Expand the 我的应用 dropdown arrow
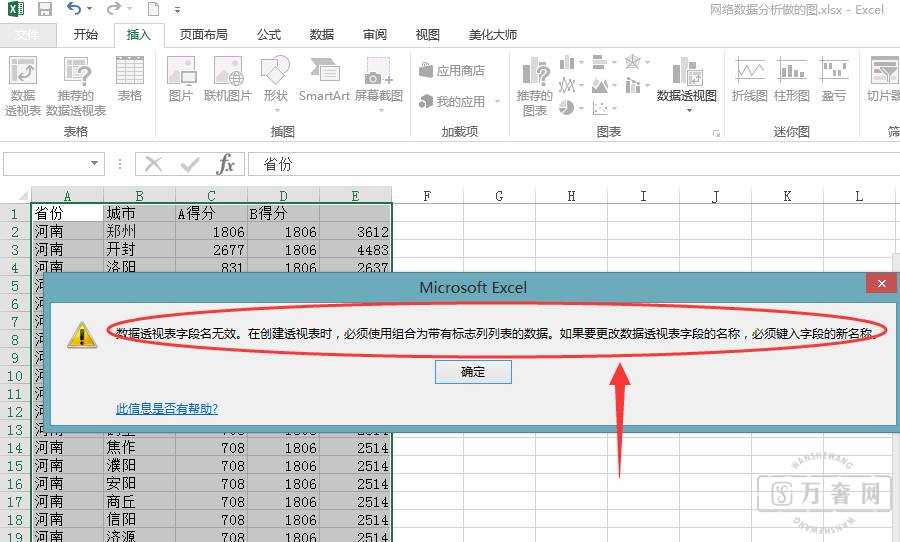Screen dimensions: 900x542 tap(497, 102)
